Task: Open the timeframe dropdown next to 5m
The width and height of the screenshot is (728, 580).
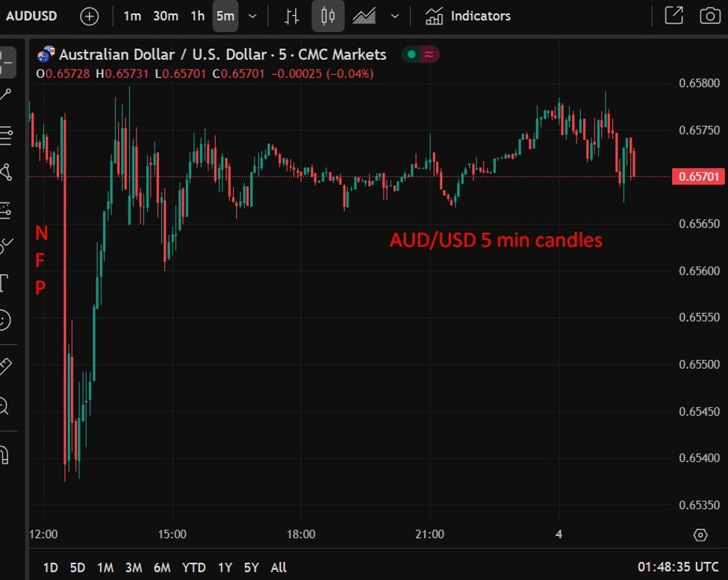Action: (x=252, y=16)
